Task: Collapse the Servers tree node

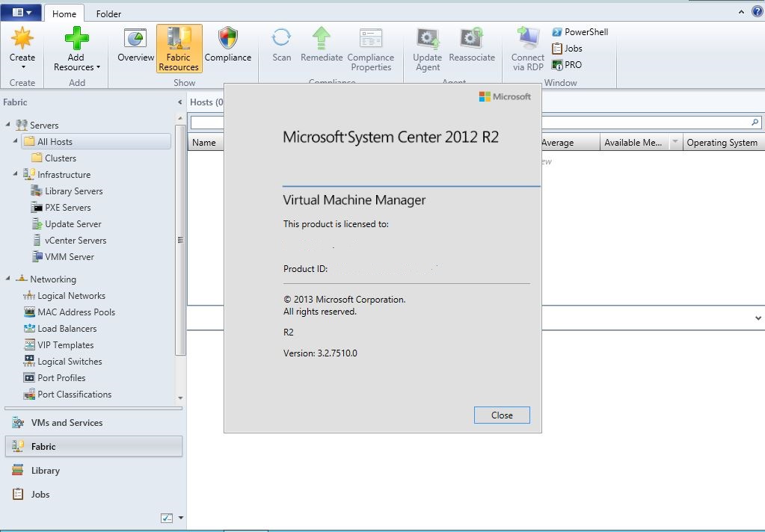Action: pos(7,125)
